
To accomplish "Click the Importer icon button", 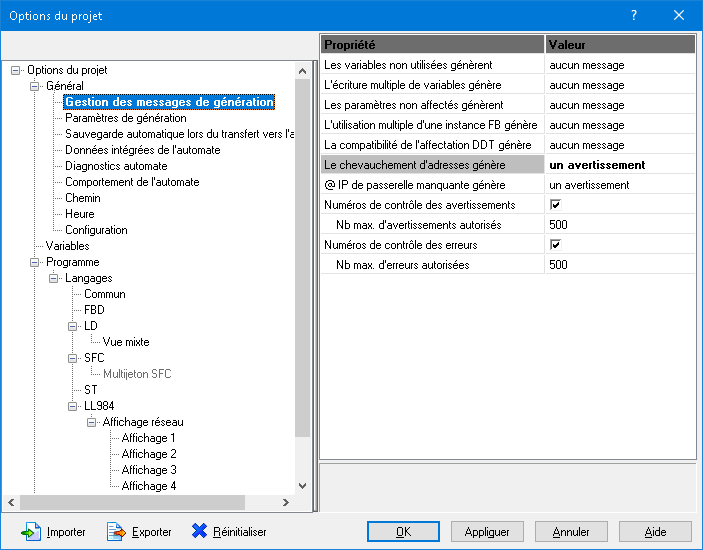I will click(x=31, y=532).
